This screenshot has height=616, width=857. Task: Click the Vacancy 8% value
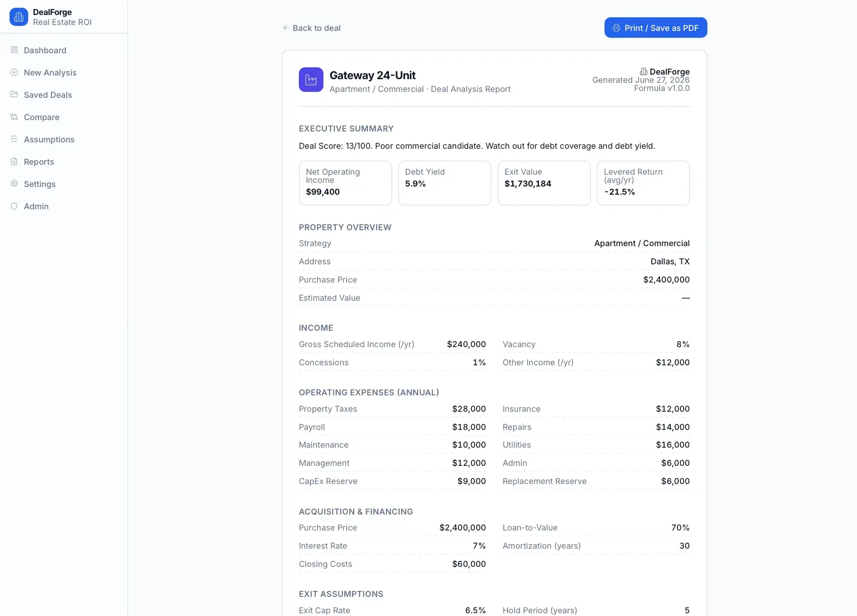(x=683, y=344)
